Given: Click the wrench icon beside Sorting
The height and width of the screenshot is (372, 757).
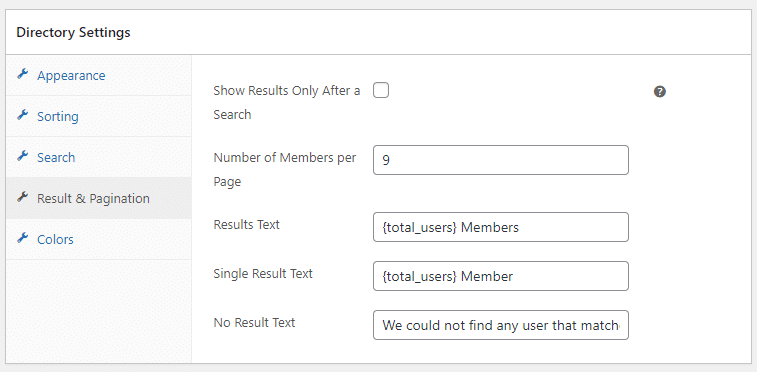Looking at the screenshot, I should tap(22, 115).
